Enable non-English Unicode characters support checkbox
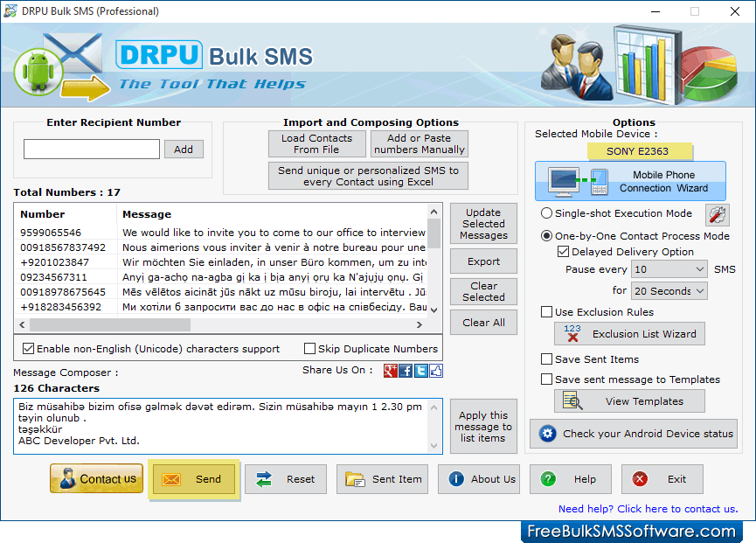This screenshot has width=756, height=543. [x=29, y=348]
